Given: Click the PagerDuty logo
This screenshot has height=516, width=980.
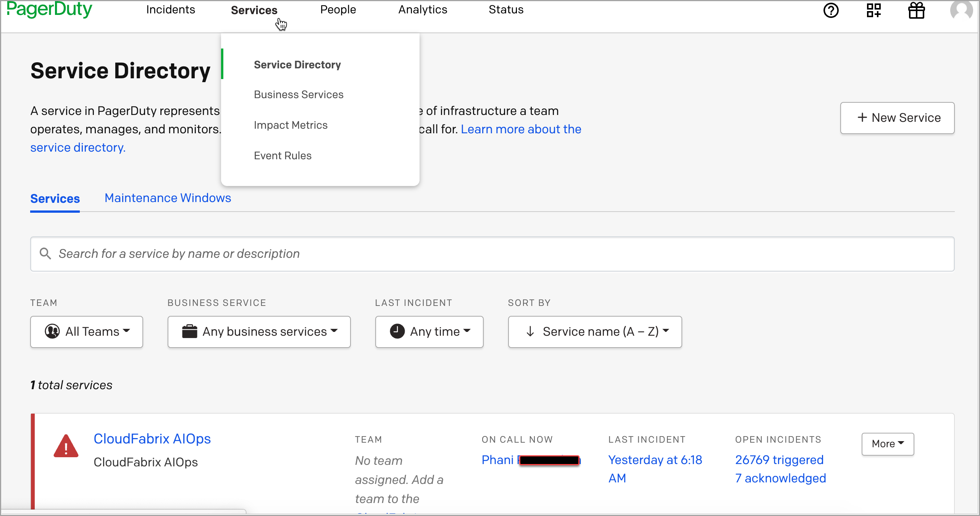Looking at the screenshot, I should [50, 9].
